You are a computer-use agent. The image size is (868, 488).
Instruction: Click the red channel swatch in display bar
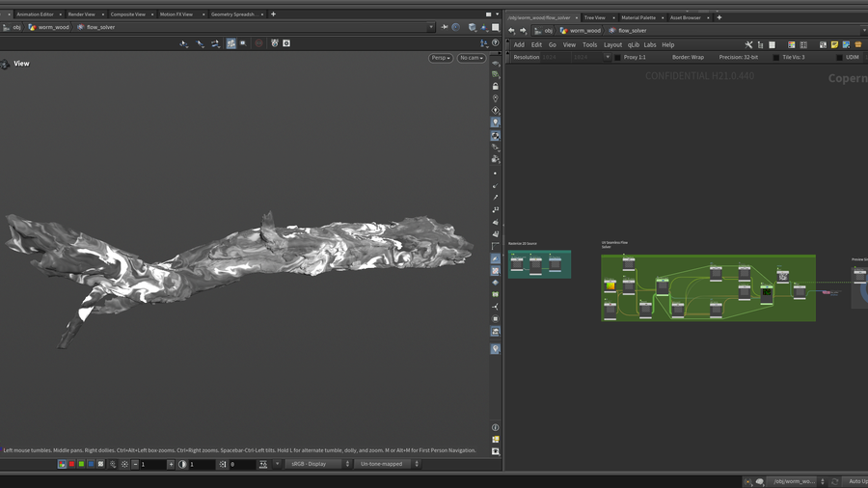pyautogui.click(x=71, y=464)
